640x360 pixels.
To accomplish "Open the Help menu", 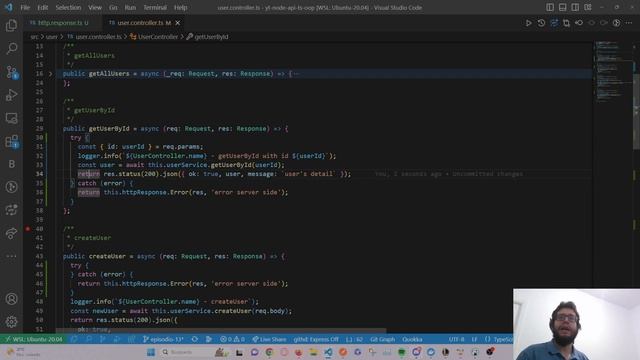I will pyautogui.click(x=180, y=7).
